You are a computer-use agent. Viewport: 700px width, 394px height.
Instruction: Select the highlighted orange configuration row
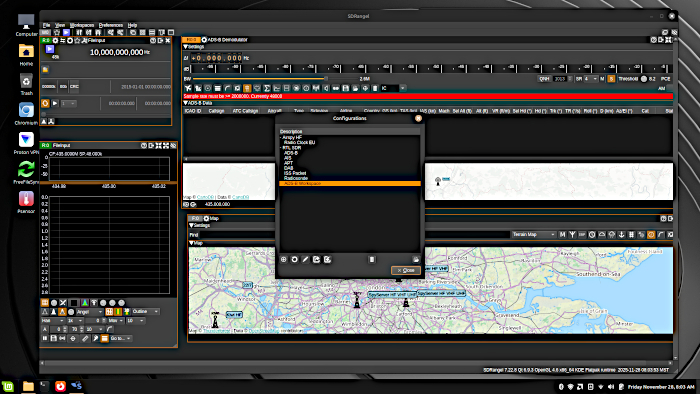click(350, 183)
